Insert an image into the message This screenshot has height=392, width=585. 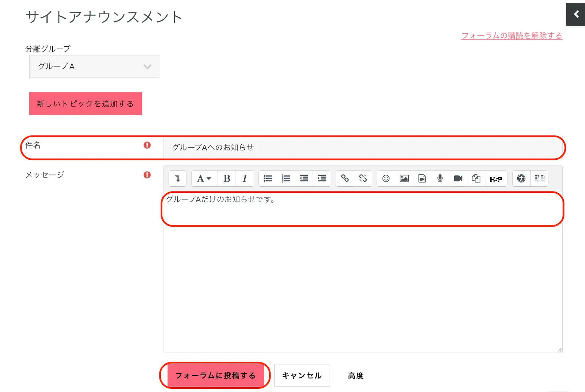(x=404, y=179)
